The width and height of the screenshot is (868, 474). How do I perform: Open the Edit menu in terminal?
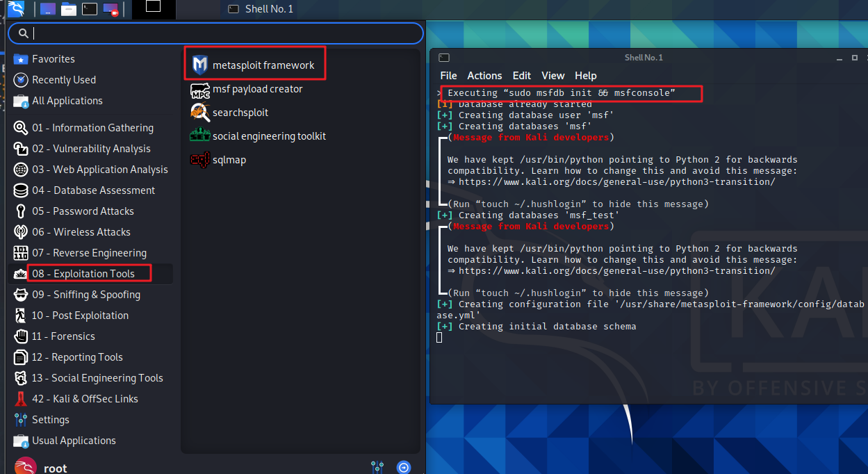[x=521, y=76]
